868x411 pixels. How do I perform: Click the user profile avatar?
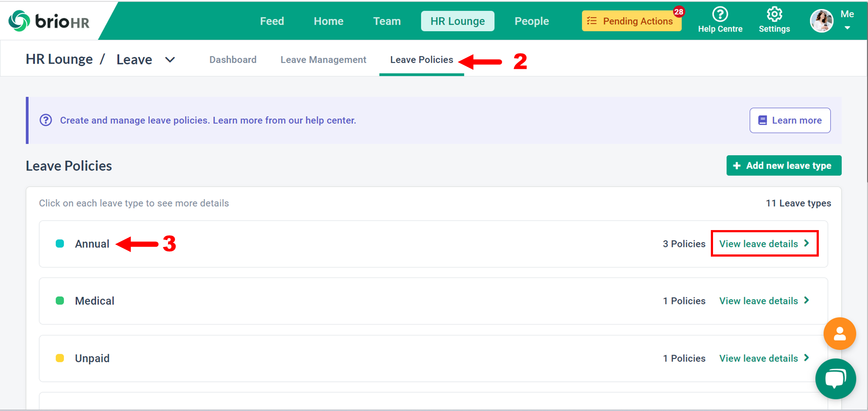[x=821, y=21]
